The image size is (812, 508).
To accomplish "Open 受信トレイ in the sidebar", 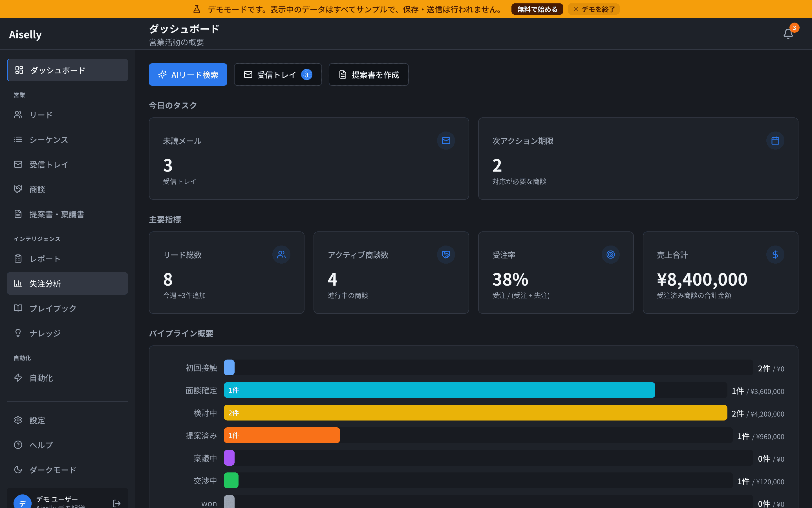I will click(67, 165).
